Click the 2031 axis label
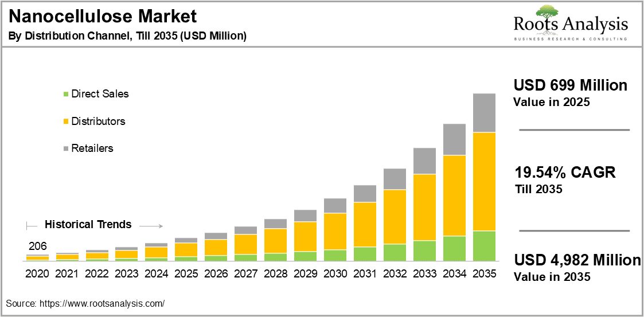644x317 pixels. 365,273
